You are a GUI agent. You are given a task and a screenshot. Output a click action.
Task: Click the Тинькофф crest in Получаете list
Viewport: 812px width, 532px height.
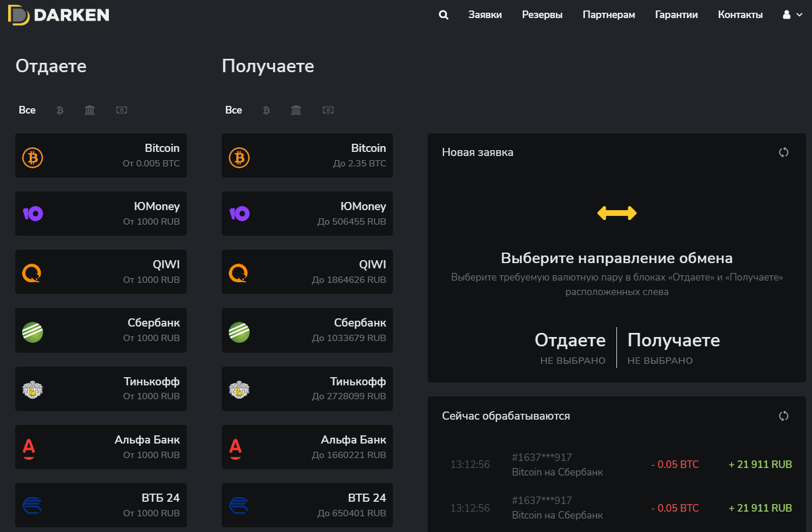pos(239,389)
